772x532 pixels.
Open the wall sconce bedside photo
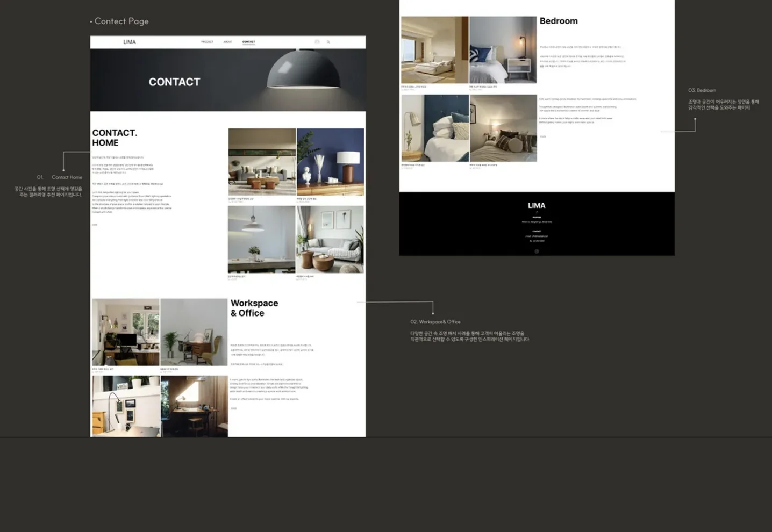point(503,49)
